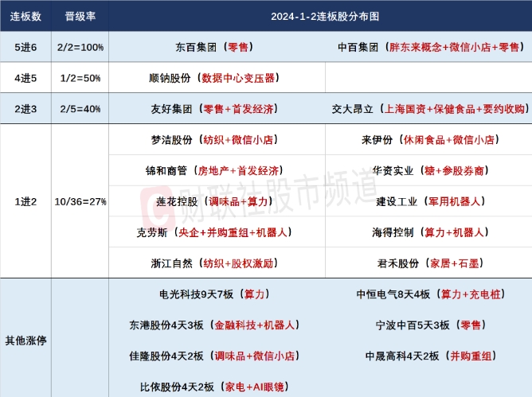This screenshot has width=532, height=397.
Task: Click 华资实业 糖+参股券商 cell
Action: tap(430, 170)
